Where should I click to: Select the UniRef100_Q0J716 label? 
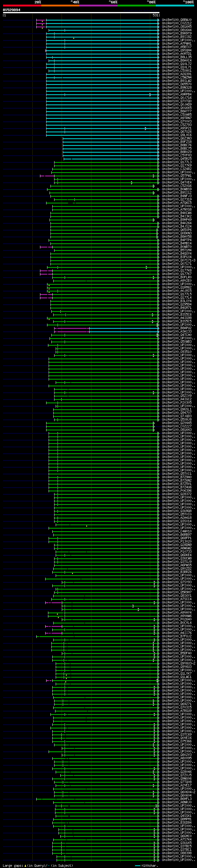[177, 98]
